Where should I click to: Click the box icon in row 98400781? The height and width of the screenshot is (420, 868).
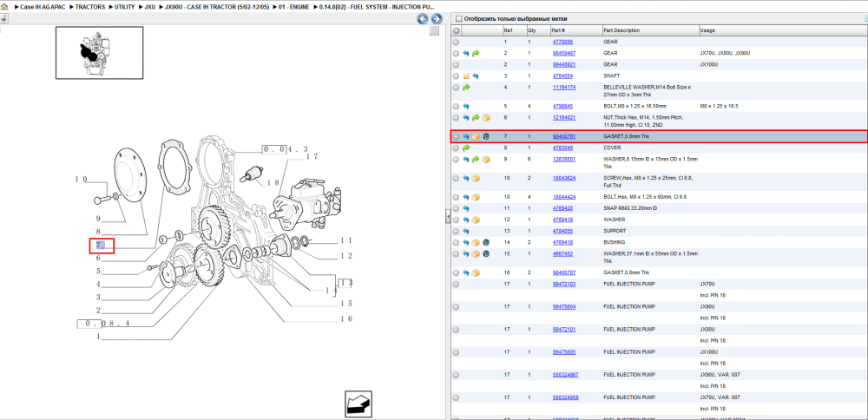[476, 137]
